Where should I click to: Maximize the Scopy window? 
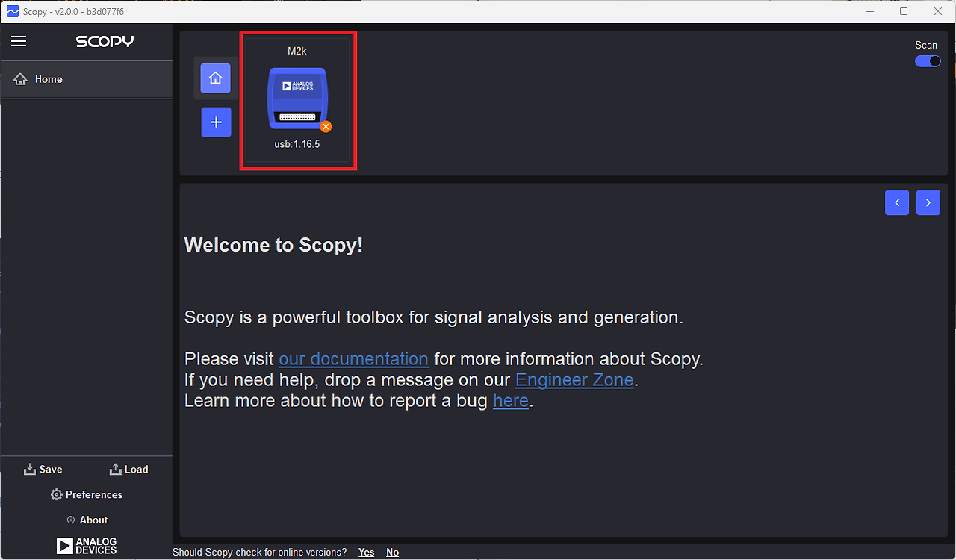point(904,11)
